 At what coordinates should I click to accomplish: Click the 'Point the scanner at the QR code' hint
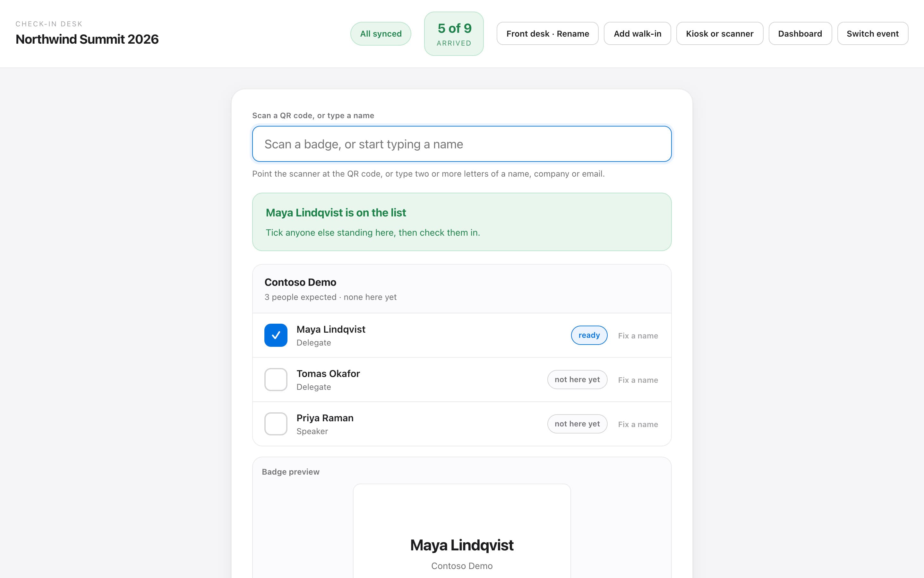click(x=428, y=173)
